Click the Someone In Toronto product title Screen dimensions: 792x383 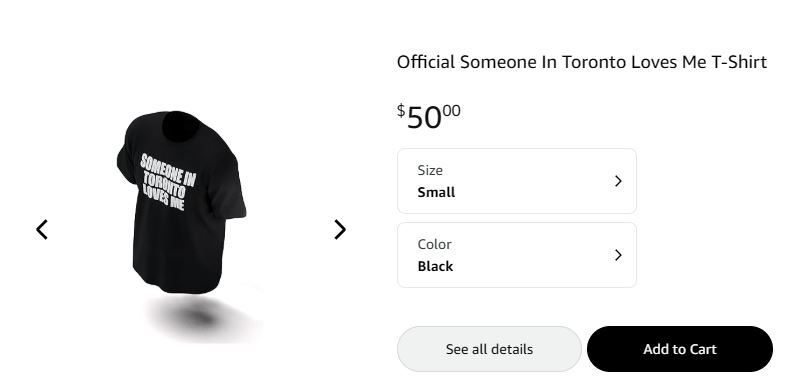pyautogui.click(x=582, y=62)
